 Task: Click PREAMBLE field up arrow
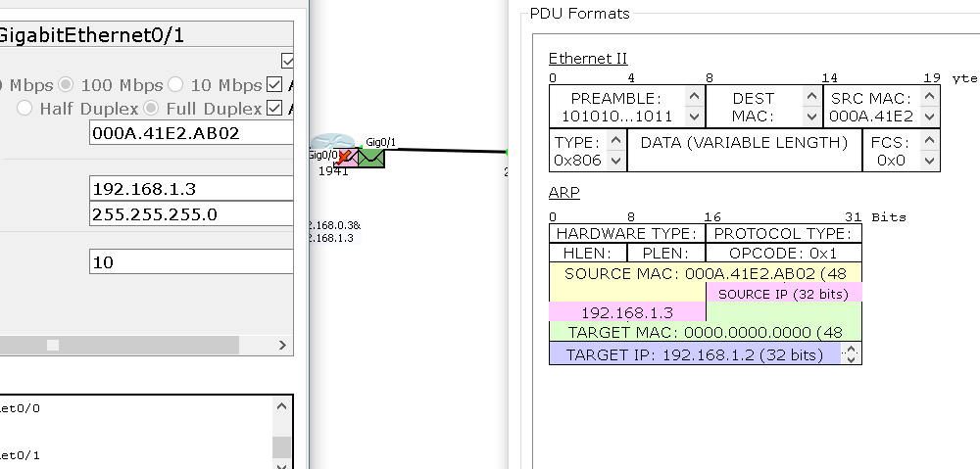click(x=694, y=97)
